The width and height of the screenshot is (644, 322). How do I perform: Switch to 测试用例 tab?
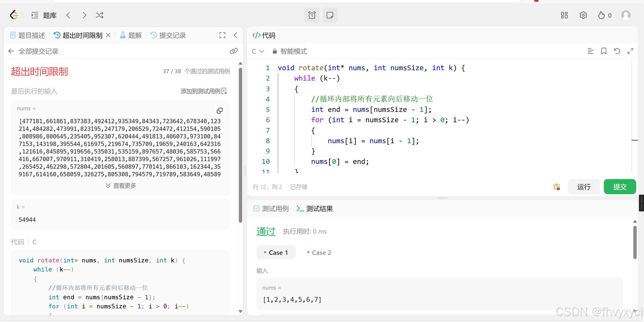click(271, 209)
